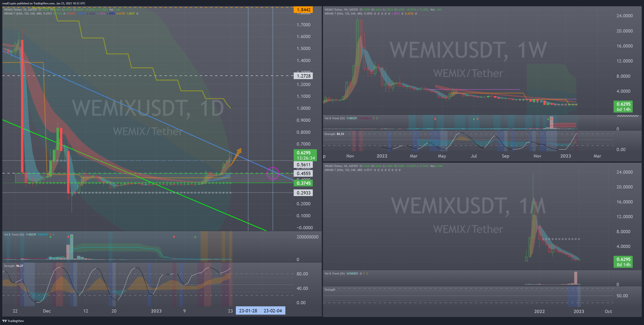
Task: Click the 24.0000 value on 1W price axis
Action: pos(624,15)
